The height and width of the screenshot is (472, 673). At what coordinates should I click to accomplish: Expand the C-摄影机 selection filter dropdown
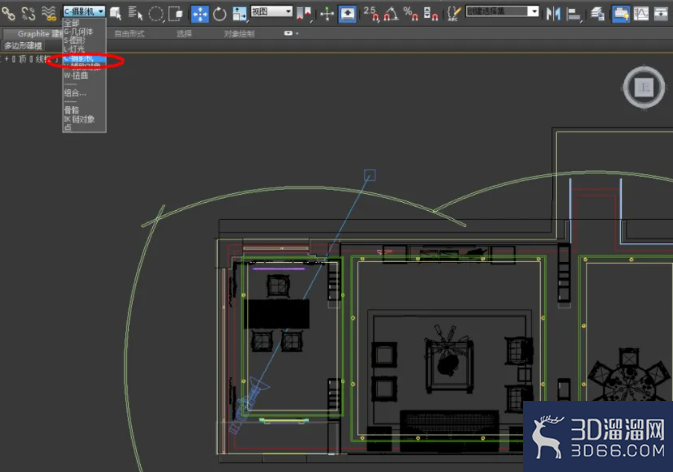tap(84, 12)
